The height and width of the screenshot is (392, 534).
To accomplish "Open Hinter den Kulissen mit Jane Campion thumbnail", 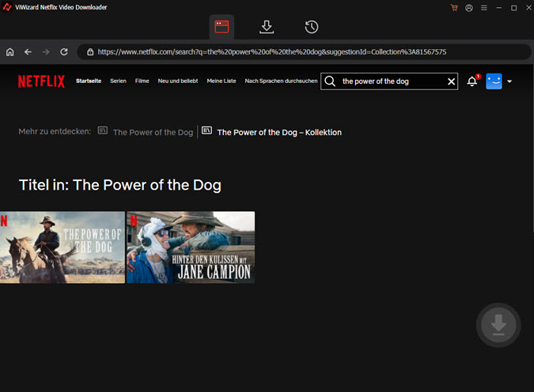I will 191,247.
